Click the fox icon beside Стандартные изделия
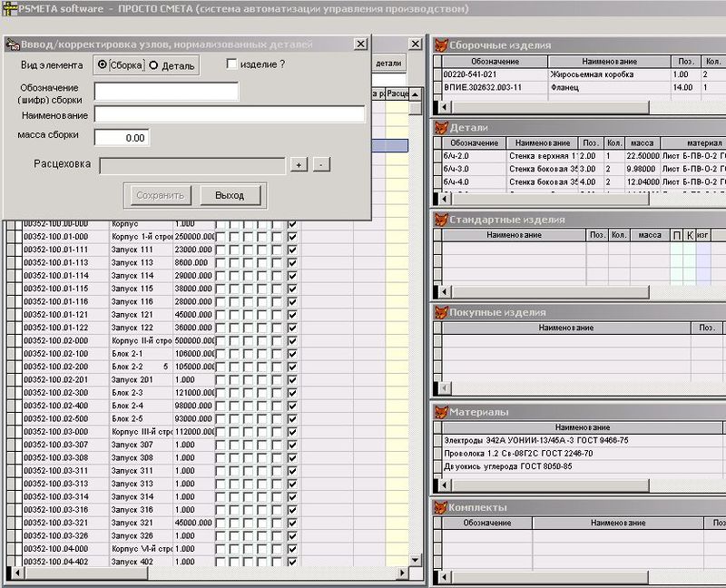The image size is (726, 588). pos(441,220)
